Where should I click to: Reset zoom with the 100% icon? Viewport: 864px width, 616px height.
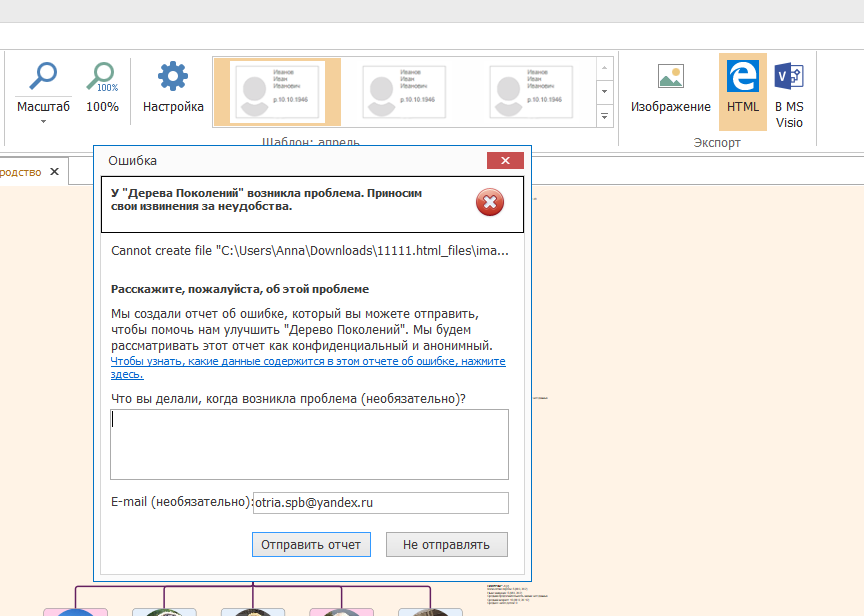[x=102, y=76]
